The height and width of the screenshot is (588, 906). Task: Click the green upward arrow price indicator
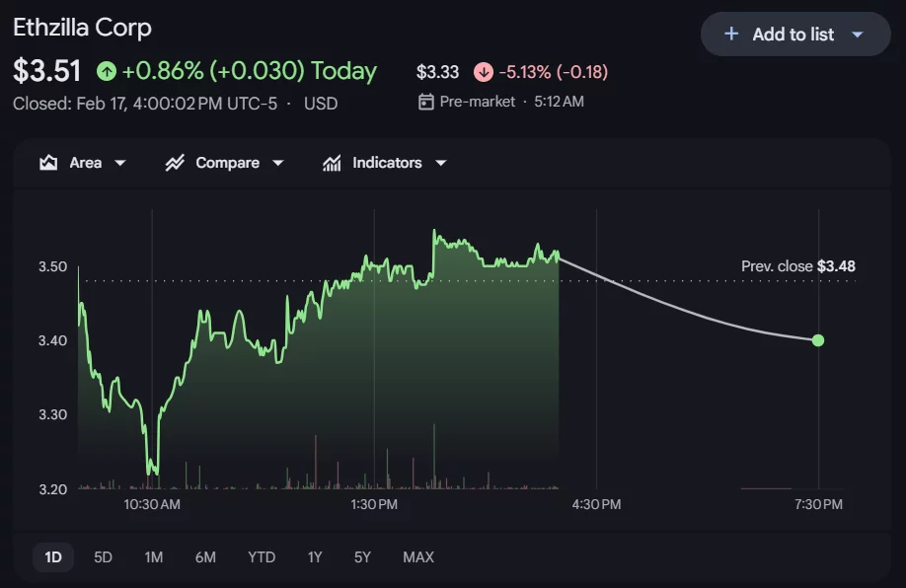coord(107,70)
